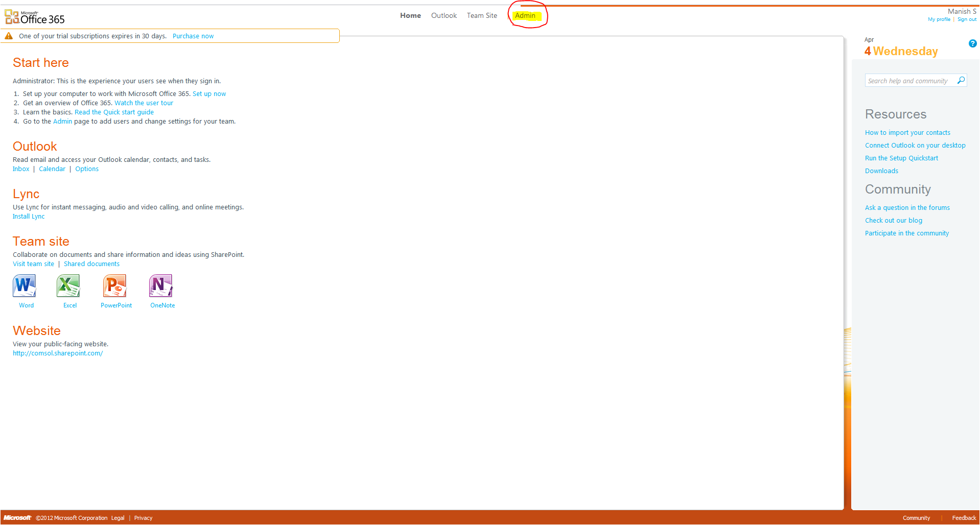Viewport: 980px width, 525px height.
Task: Open the Install Lync link
Action: point(29,217)
